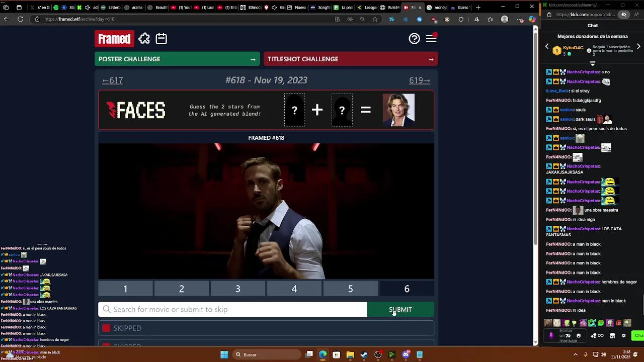This screenshot has height=362, width=644.
Task: Collapse the Kick top donors panel
Action: (x=593, y=63)
